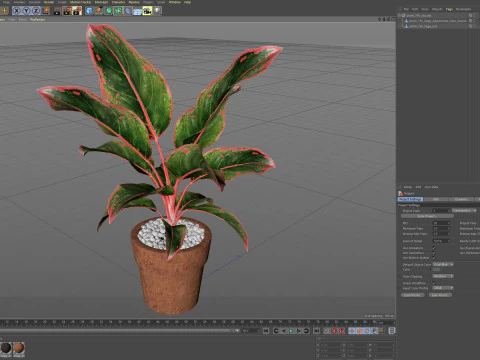Open the Character menu

119,2
